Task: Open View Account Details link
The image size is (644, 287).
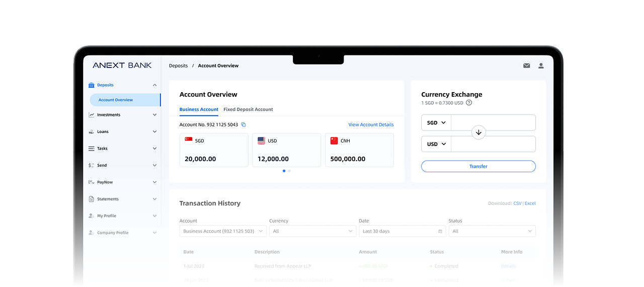Action: point(371,124)
